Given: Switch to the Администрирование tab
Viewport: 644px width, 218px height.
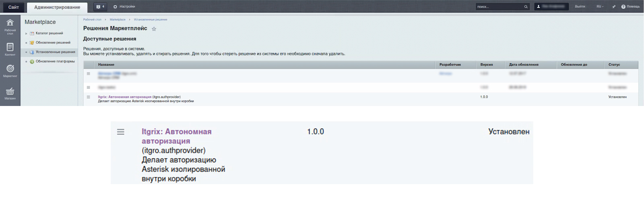Looking at the screenshot, I should pos(57,7).
